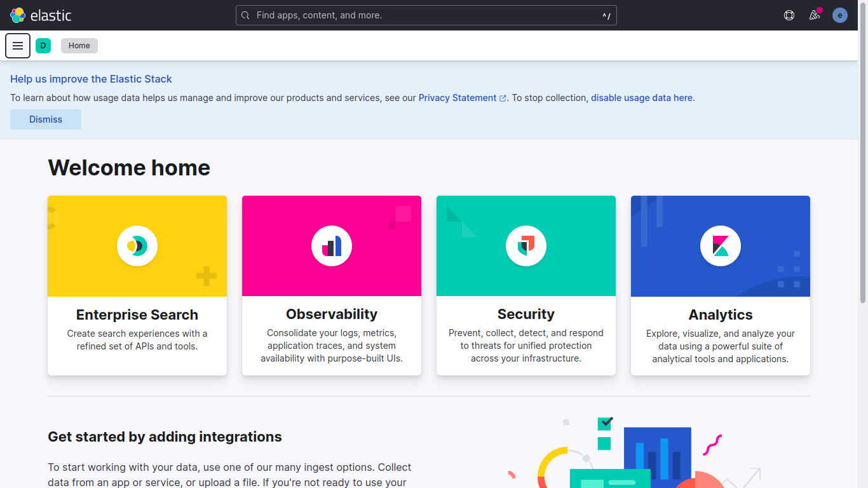This screenshot has height=488, width=868.
Task: Click the Security shield logo icon
Action: coord(526,246)
